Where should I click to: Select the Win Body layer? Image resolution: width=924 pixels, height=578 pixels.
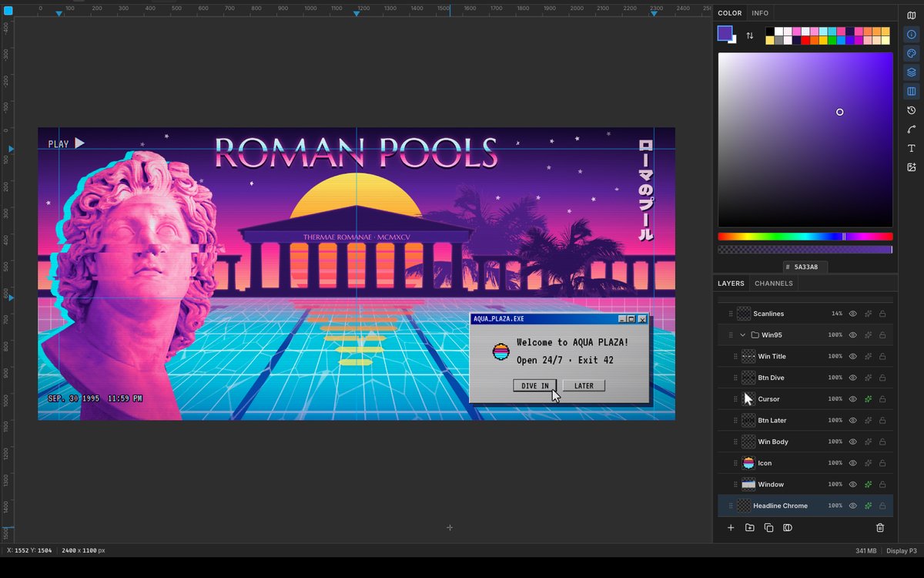(805, 442)
